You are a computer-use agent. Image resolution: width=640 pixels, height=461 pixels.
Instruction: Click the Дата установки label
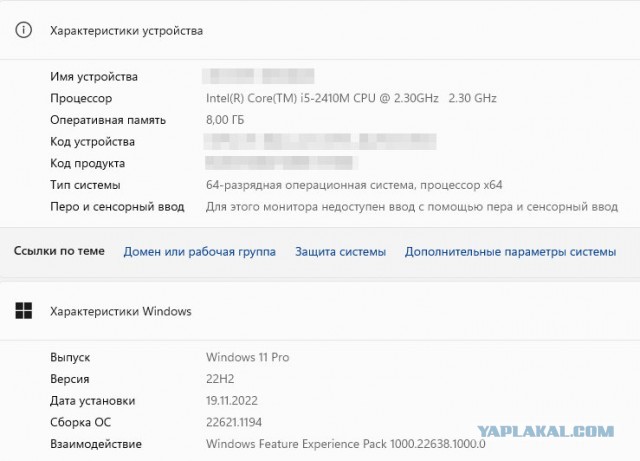tap(93, 401)
